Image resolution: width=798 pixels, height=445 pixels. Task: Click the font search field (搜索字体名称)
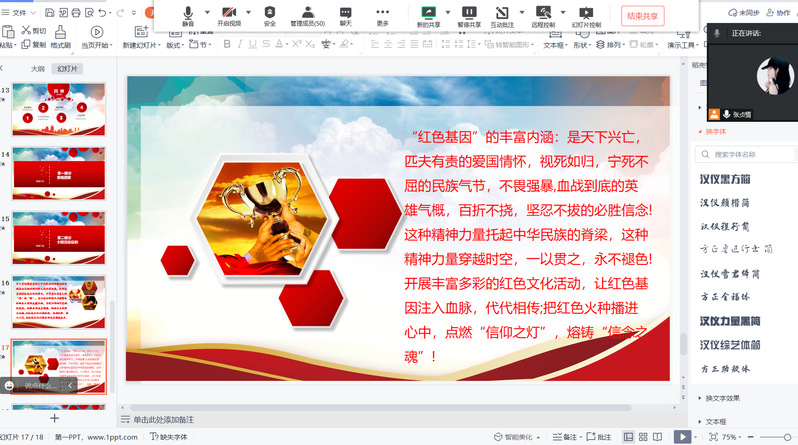tap(746, 154)
